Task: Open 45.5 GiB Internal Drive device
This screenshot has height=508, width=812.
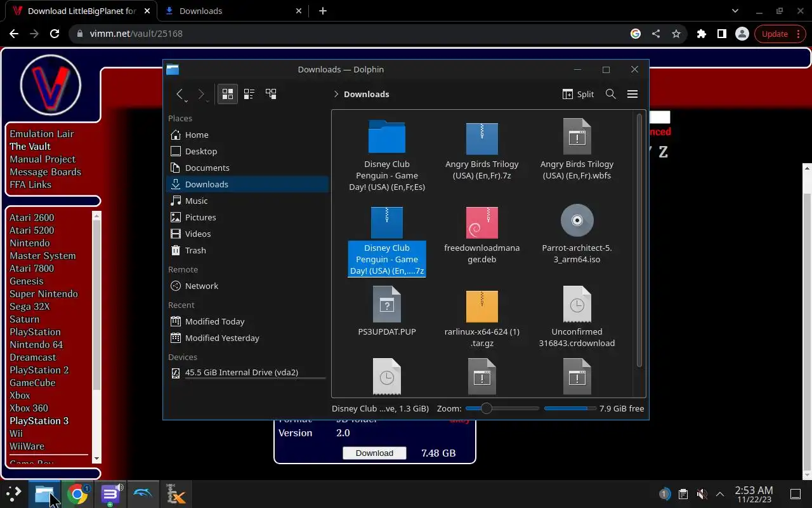Action: (x=247, y=373)
